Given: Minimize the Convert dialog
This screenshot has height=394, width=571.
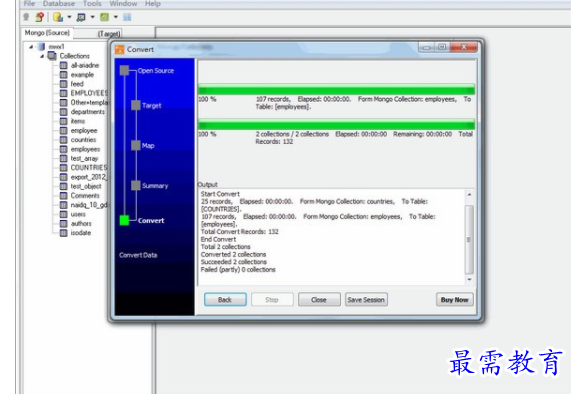Looking at the screenshot, I should click(427, 47).
